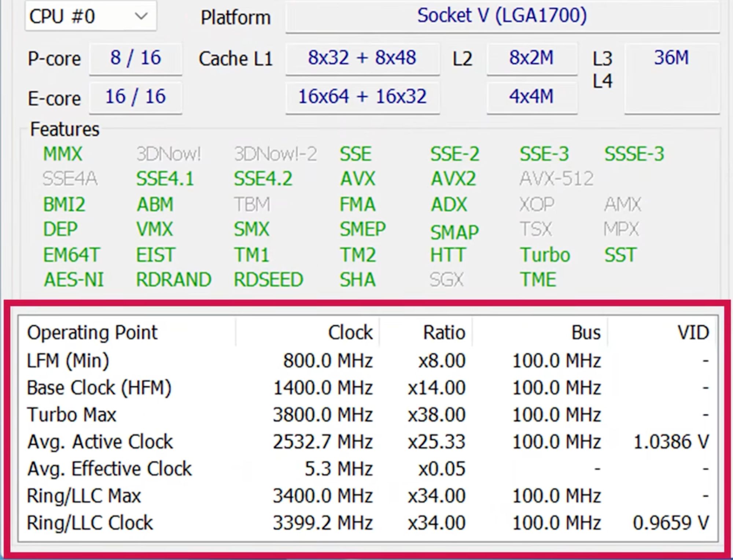Click the green Turbo feature label
This screenshot has width=733, height=560.
click(545, 255)
